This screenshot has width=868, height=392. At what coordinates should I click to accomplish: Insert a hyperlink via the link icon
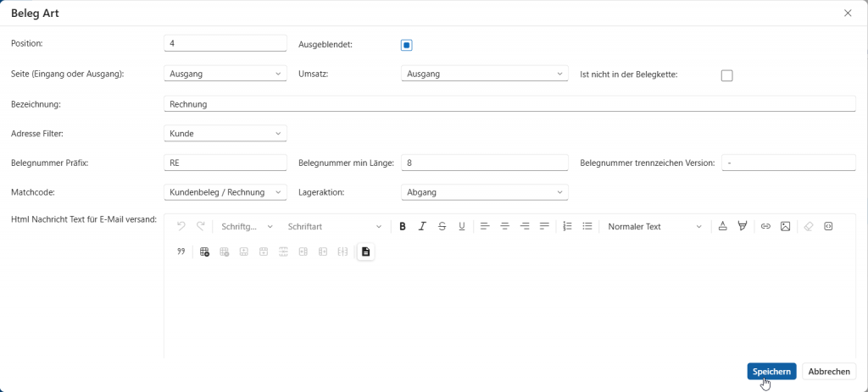[765, 226]
